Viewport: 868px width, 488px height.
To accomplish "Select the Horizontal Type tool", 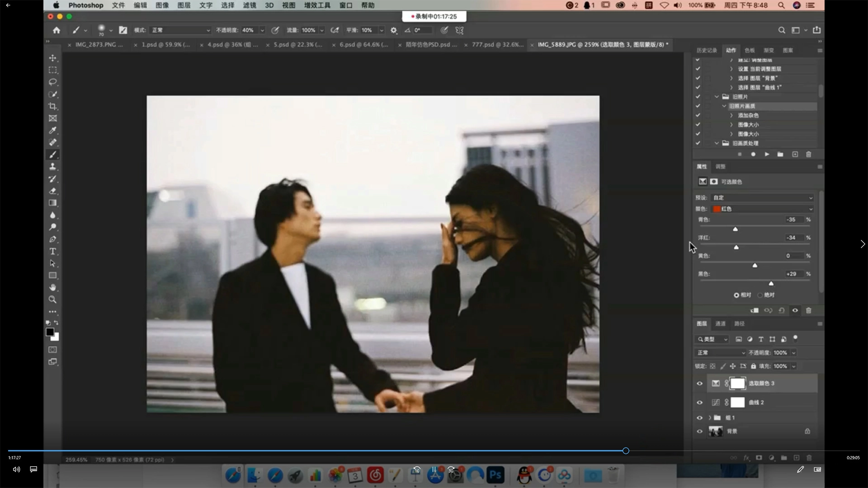I will (53, 251).
